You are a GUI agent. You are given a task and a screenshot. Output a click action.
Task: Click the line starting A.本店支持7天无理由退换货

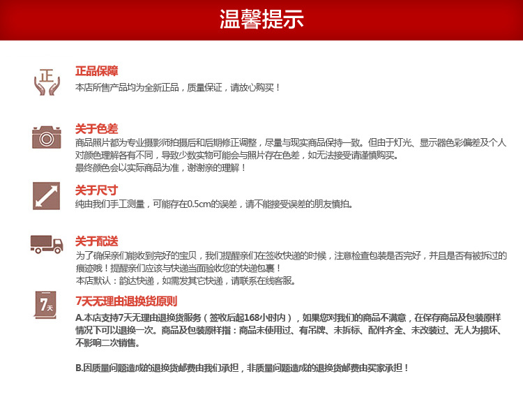pyautogui.click(x=288, y=317)
